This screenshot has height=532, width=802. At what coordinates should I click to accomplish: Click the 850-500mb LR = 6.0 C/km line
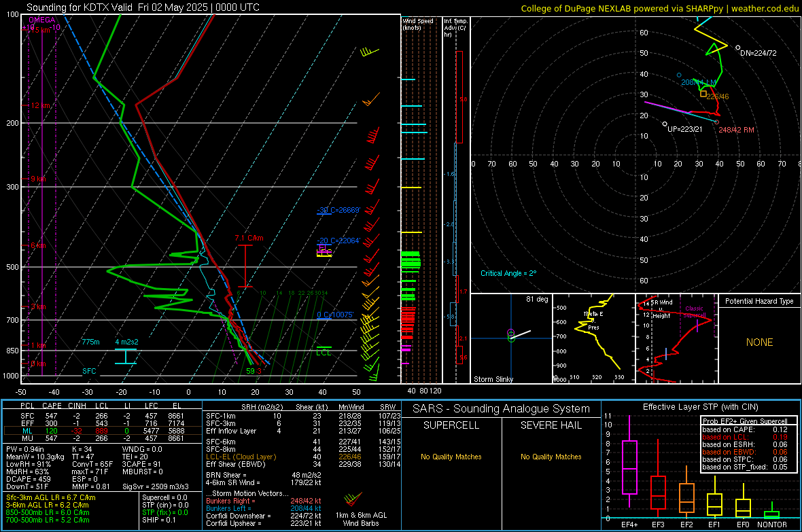pos(48,512)
